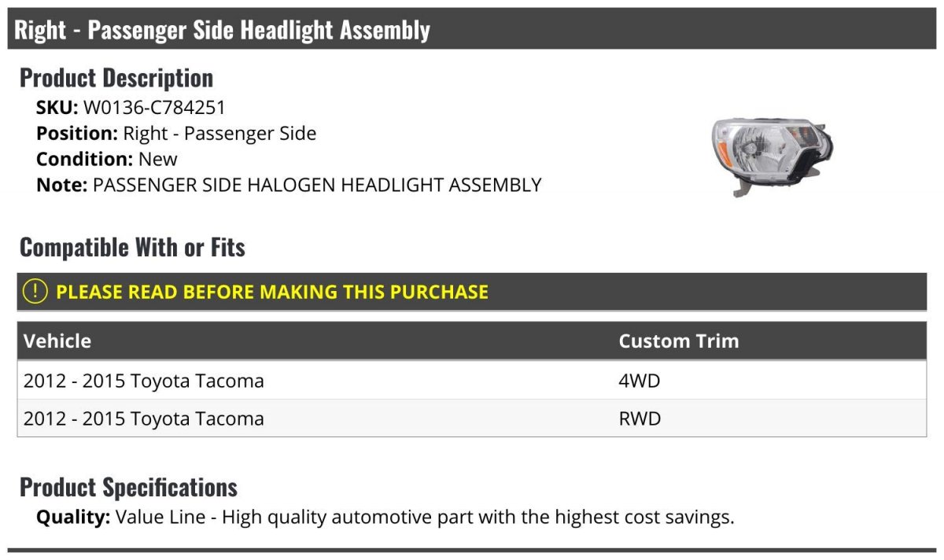Click the Value Line quality description text

[x=425, y=518]
